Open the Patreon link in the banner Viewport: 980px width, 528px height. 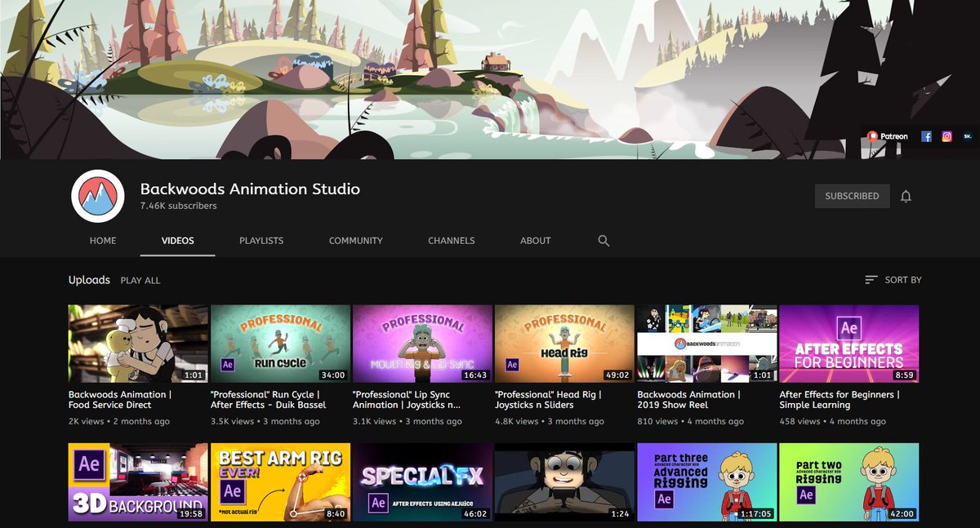(888, 136)
